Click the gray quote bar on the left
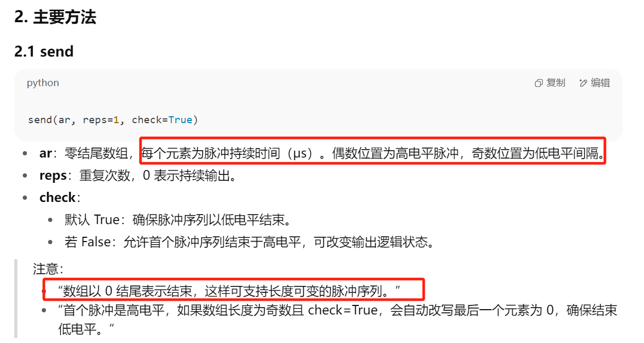The width and height of the screenshot is (644, 343). pos(16,299)
